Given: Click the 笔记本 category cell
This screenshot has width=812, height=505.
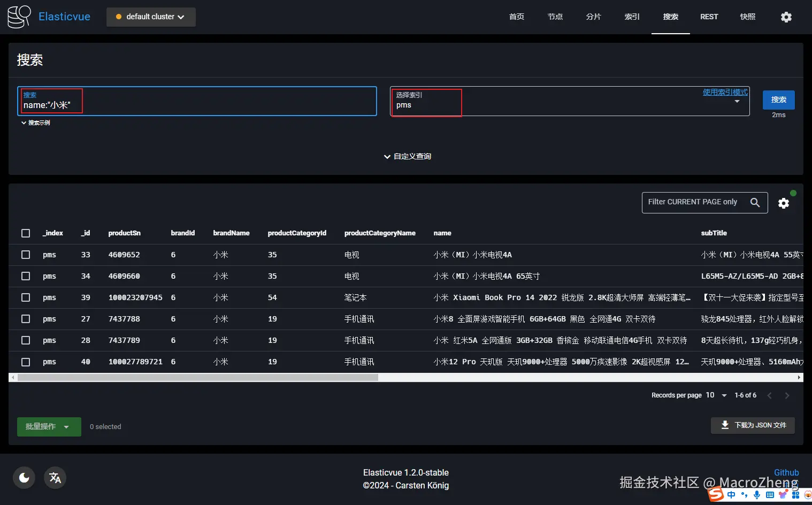Looking at the screenshot, I should coord(355,297).
